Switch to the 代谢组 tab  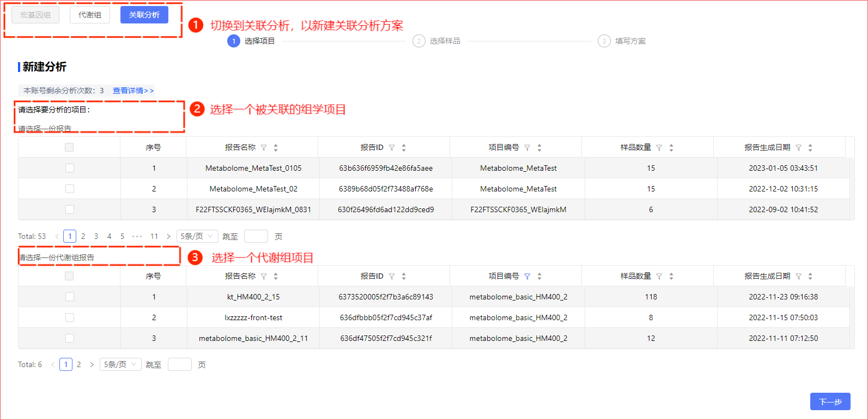(x=90, y=15)
